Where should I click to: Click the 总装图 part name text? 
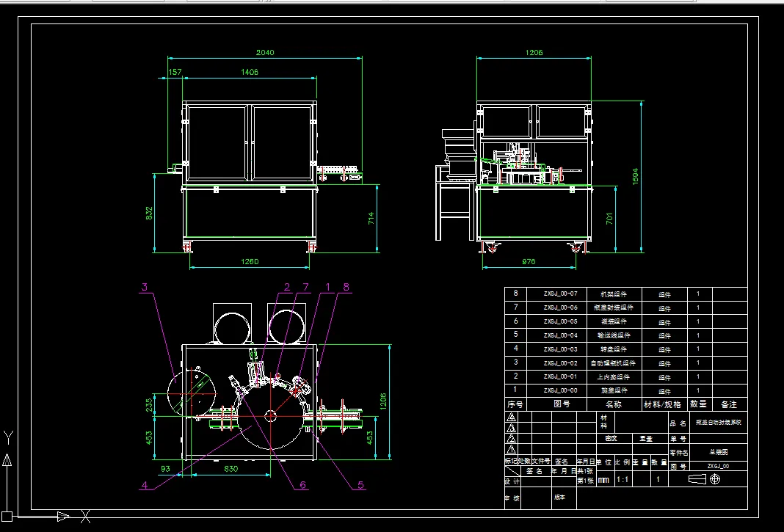pos(719,452)
